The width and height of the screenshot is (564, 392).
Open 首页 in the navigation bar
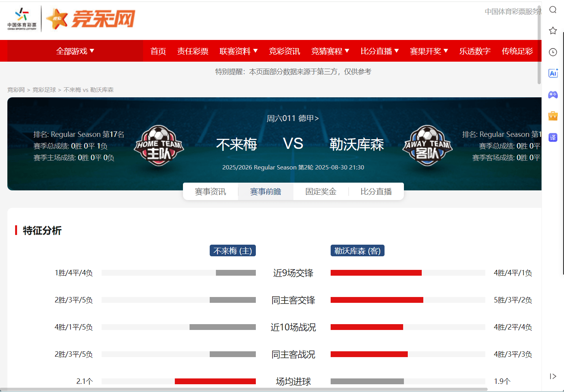point(158,51)
